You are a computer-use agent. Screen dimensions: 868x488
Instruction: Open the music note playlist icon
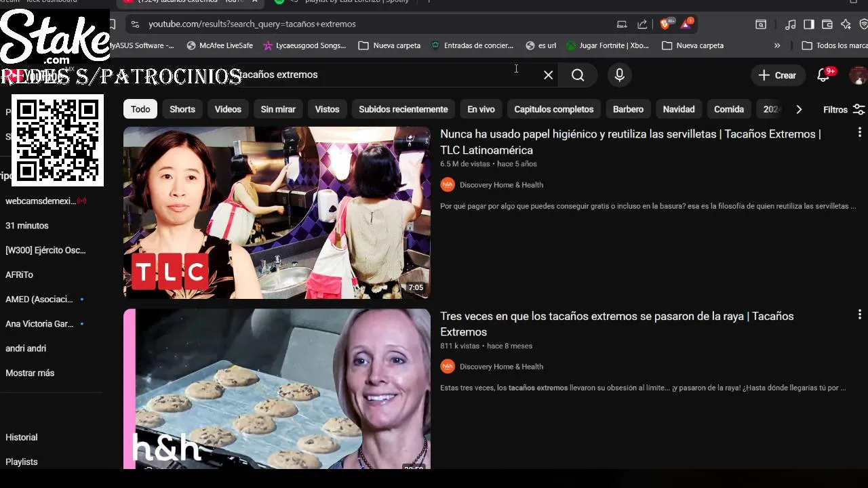click(x=790, y=24)
